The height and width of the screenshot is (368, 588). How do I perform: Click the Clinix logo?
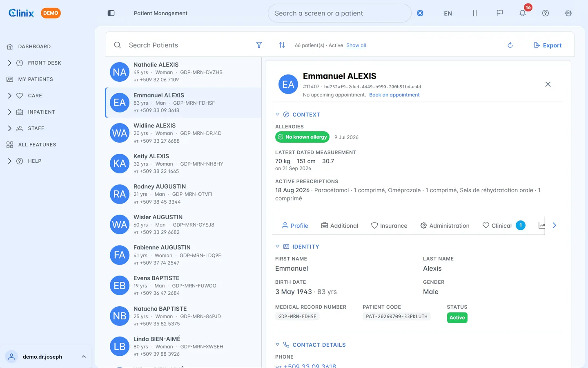click(21, 13)
